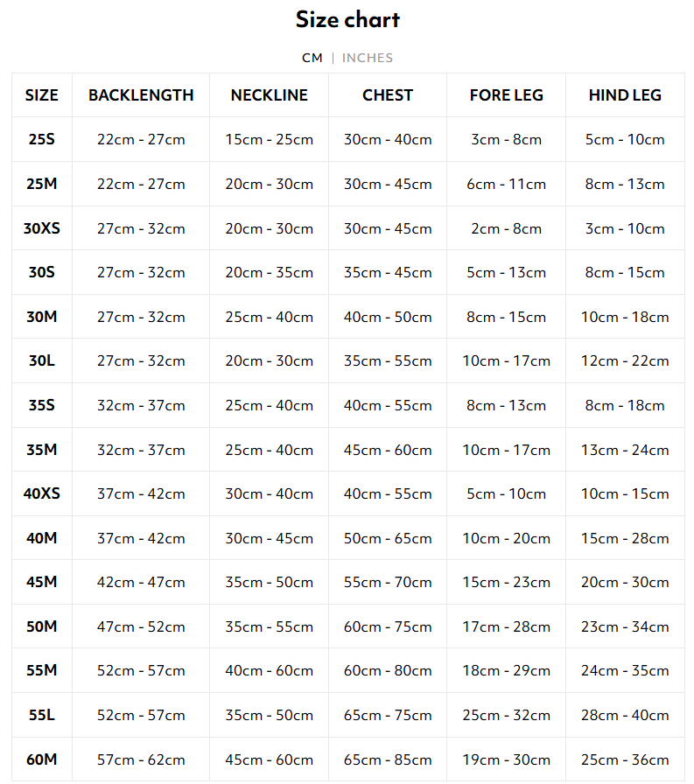Click the NECKLINE column header
The height and width of the screenshot is (784, 694).
[269, 95]
